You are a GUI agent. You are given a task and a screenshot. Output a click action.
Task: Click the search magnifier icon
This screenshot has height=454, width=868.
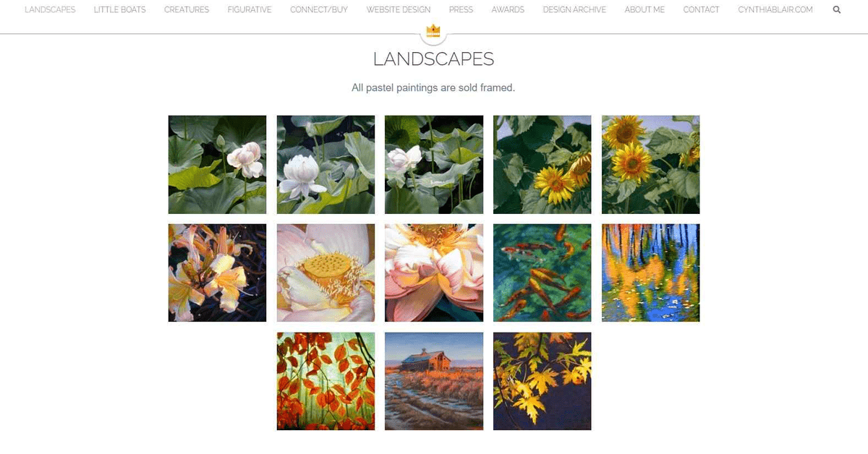pyautogui.click(x=837, y=10)
